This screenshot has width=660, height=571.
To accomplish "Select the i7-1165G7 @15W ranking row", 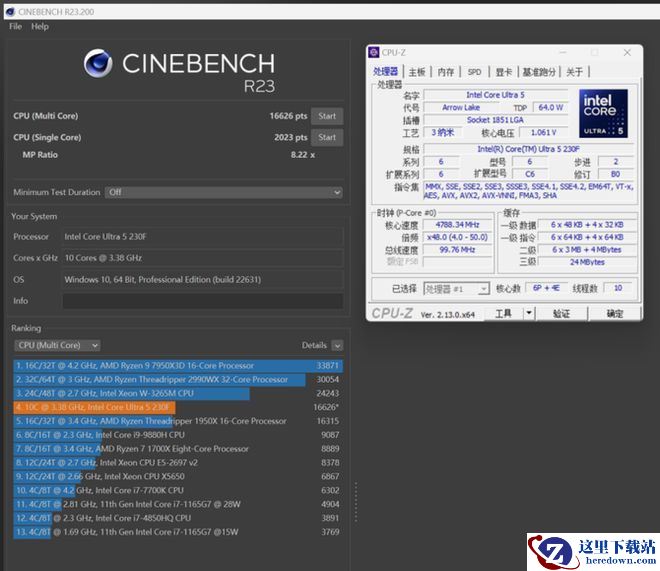I will [x=178, y=532].
